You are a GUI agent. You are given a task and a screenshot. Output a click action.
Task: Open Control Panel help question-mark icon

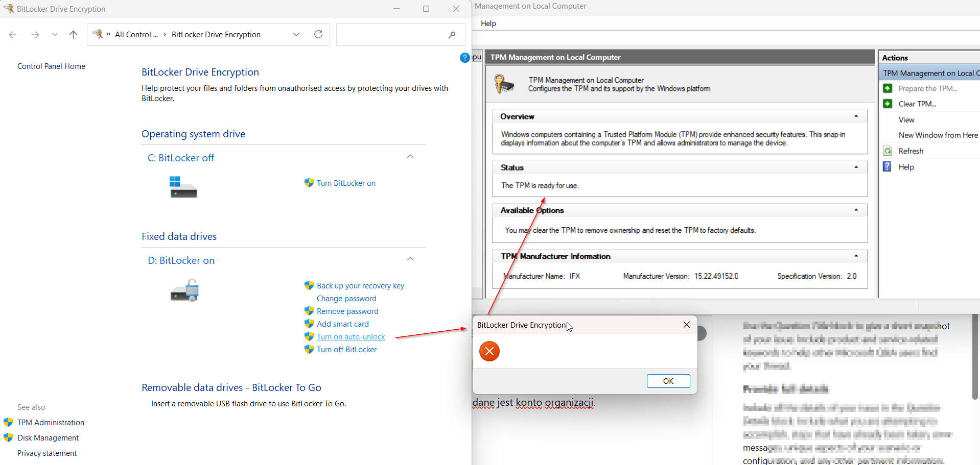coord(464,58)
